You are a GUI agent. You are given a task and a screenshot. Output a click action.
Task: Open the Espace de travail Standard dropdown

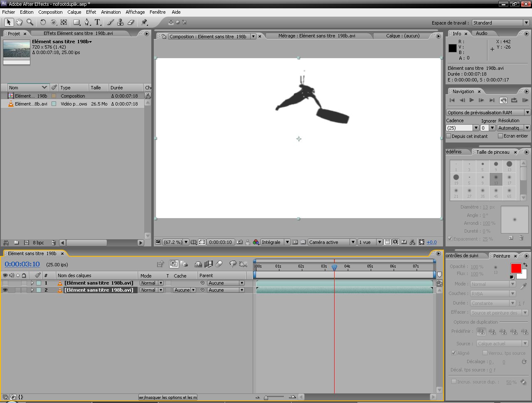click(x=500, y=23)
